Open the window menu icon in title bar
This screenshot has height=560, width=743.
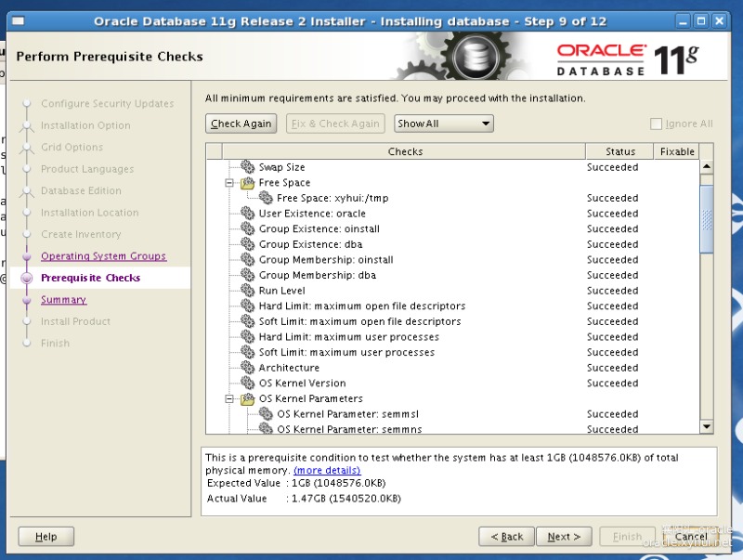coord(18,21)
